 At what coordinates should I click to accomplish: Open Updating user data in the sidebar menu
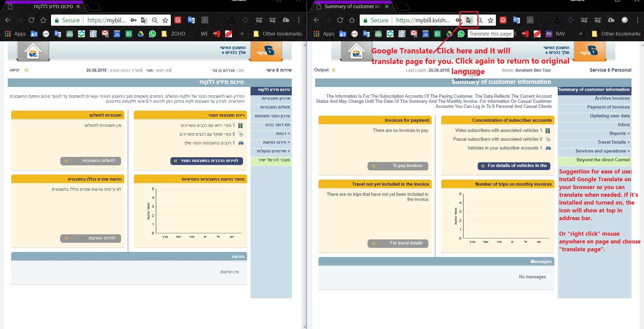click(x=595, y=116)
